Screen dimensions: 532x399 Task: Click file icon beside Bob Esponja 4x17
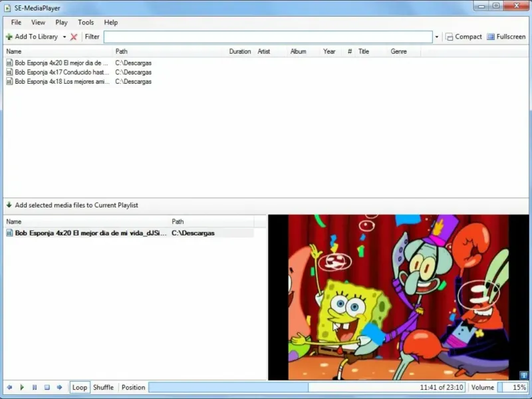(x=9, y=72)
